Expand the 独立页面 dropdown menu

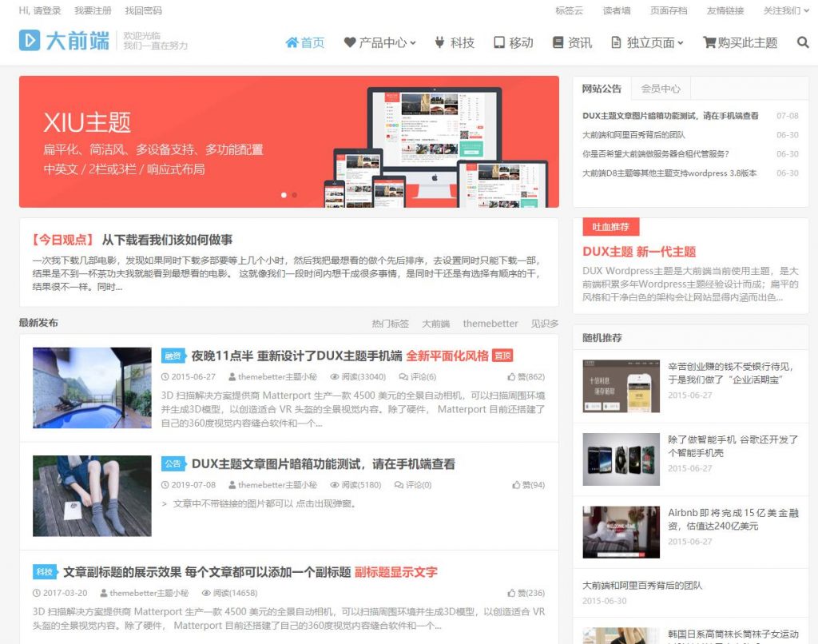click(647, 42)
